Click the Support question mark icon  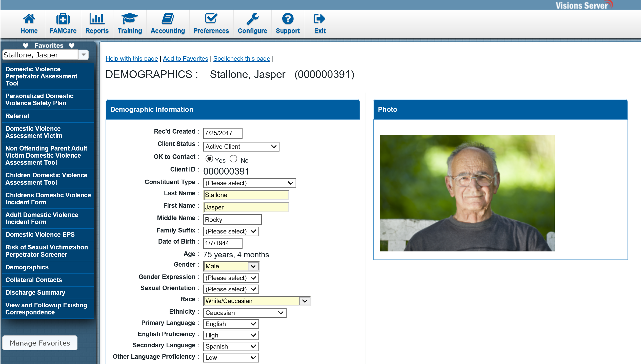click(288, 19)
